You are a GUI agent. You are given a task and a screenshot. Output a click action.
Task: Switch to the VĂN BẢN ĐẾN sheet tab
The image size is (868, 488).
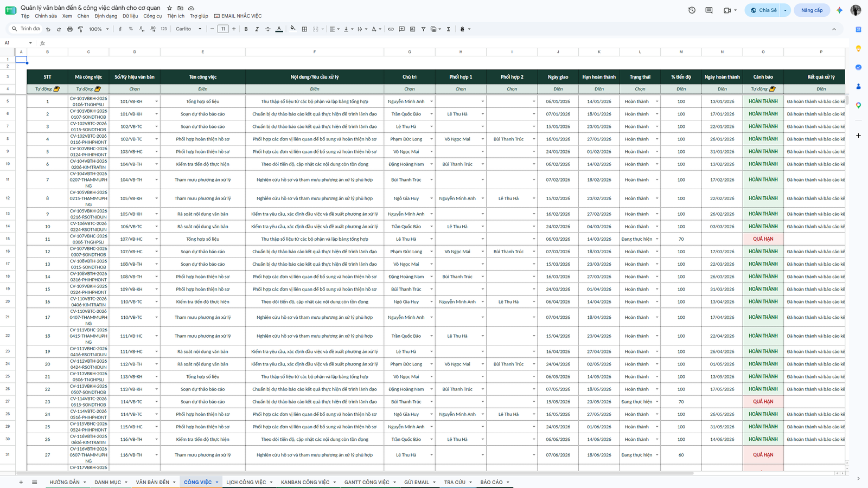click(152, 482)
